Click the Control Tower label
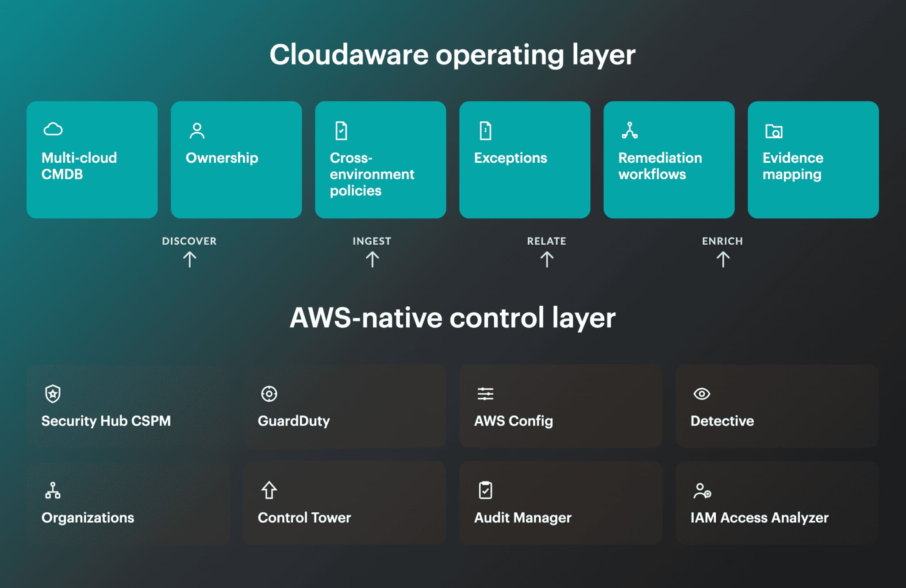The width and height of the screenshot is (906, 588). pos(304,518)
